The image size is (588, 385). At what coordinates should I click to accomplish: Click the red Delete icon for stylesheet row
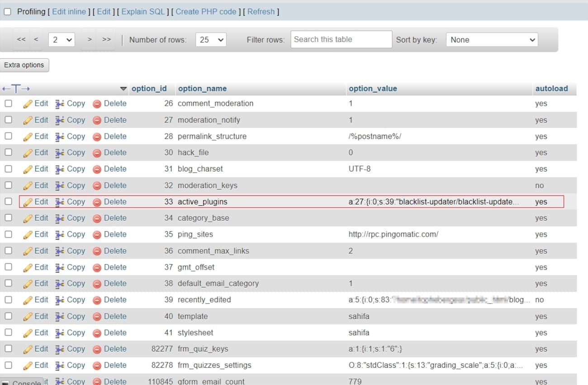click(97, 333)
